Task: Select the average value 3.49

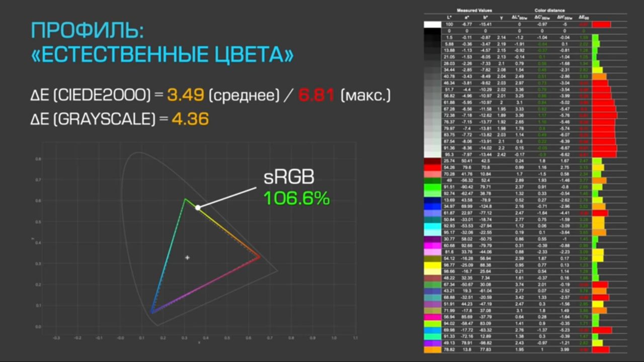Action: [185, 95]
